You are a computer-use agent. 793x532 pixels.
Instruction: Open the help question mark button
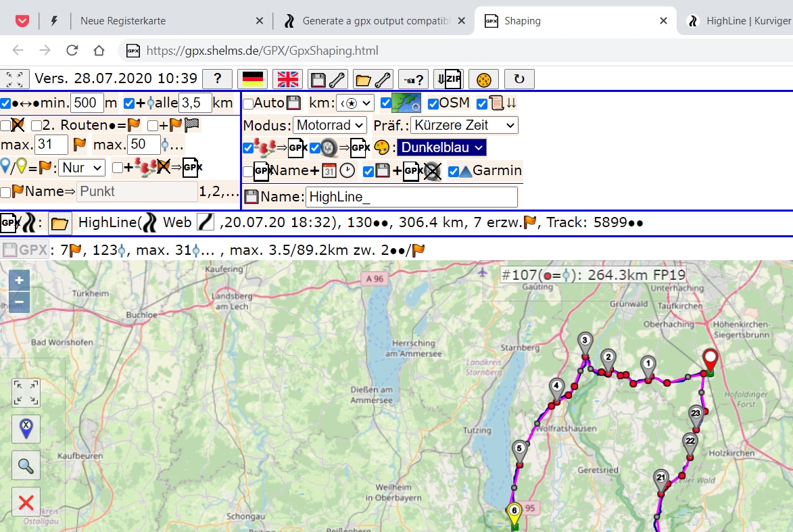coord(218,79)
